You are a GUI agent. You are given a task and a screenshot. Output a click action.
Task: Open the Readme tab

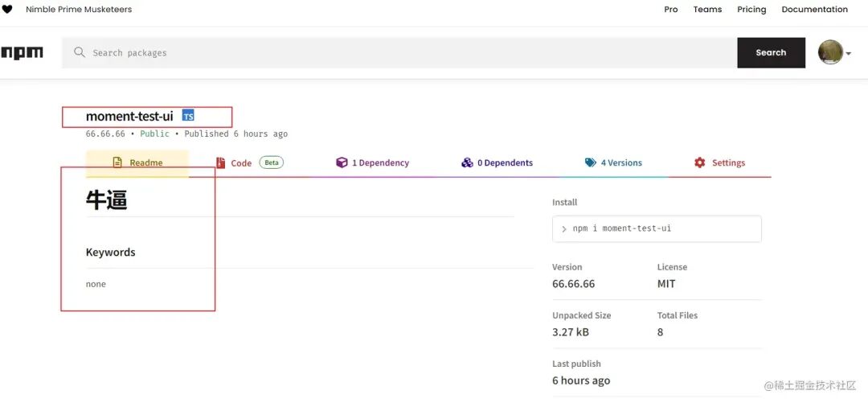(137, 163)
